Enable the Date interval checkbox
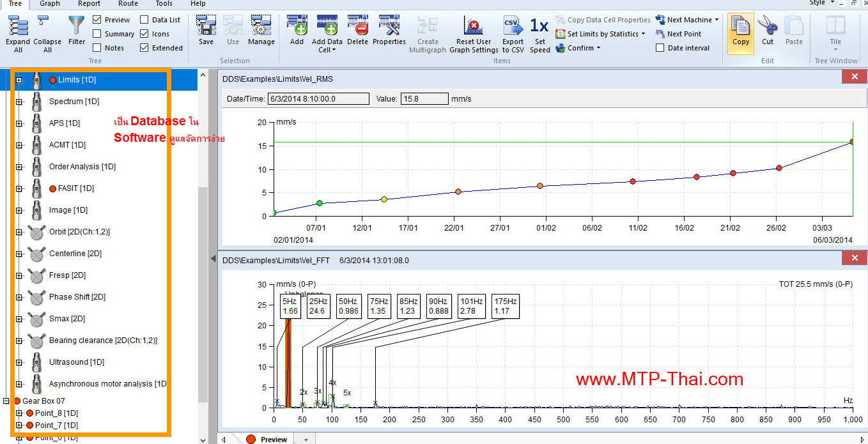This screenshot has width=868, height=444. click(660, 48)
